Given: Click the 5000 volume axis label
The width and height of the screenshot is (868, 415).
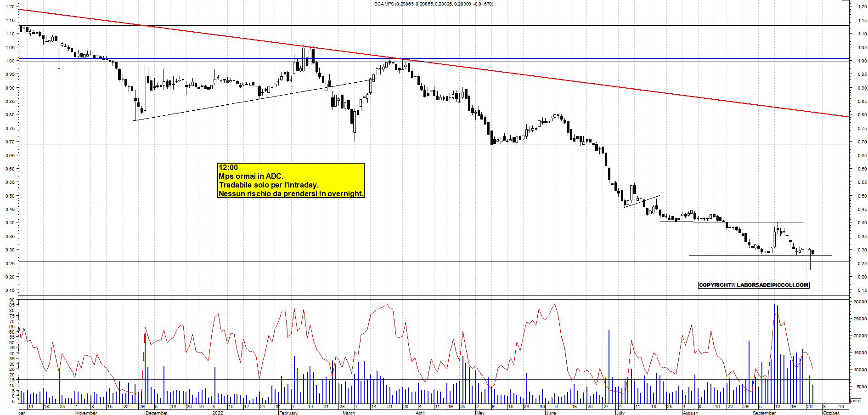Looking at the screenshot, I should coord(862,387).
